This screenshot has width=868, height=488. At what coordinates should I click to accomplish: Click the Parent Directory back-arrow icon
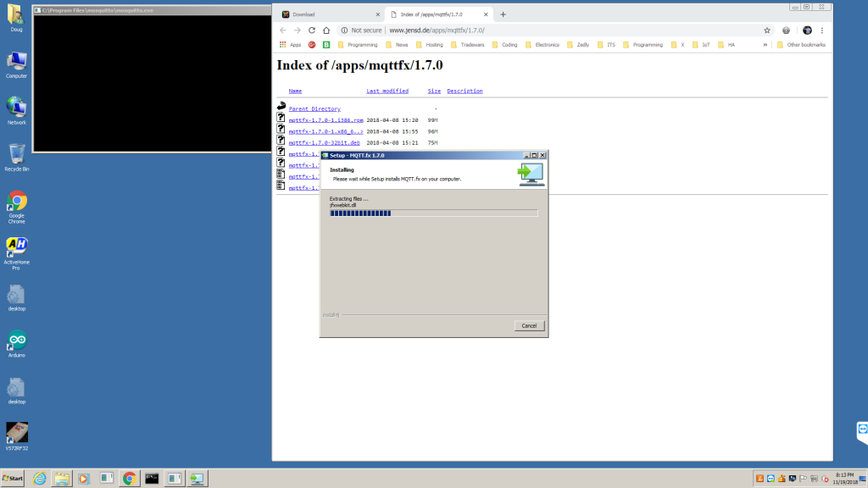coord(281,106)
